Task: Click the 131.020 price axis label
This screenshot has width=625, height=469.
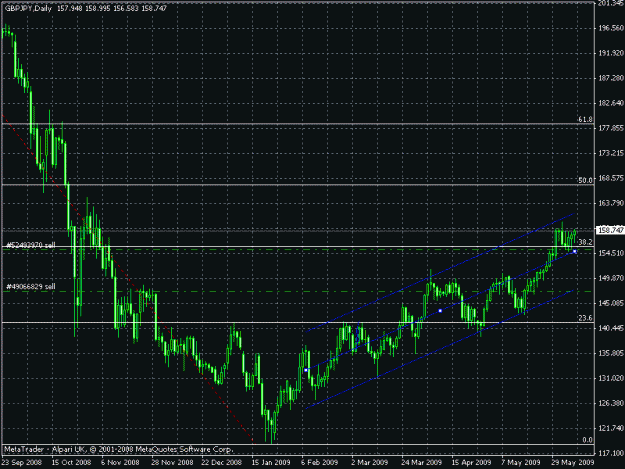Action: pos(611,378)
